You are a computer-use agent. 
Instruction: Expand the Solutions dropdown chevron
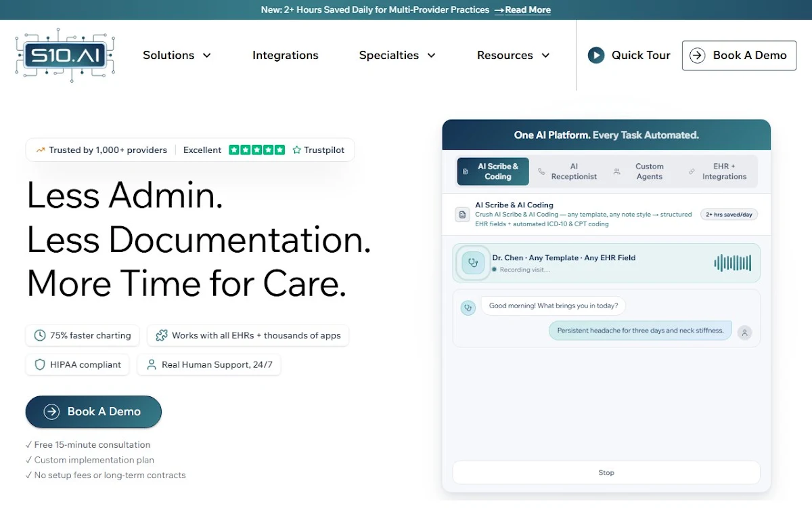coord(207,56)
